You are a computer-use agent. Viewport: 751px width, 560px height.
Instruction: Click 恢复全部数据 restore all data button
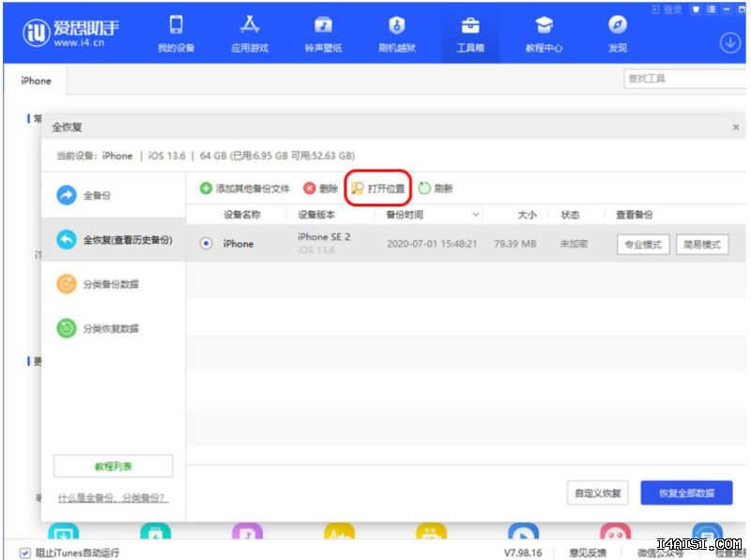686,493
